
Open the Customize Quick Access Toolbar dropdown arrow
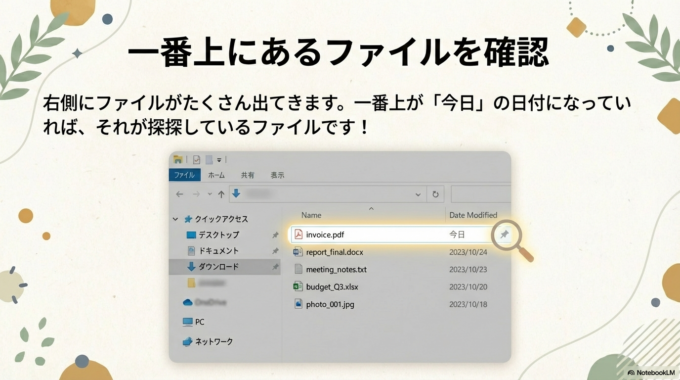tap(219, 160)
